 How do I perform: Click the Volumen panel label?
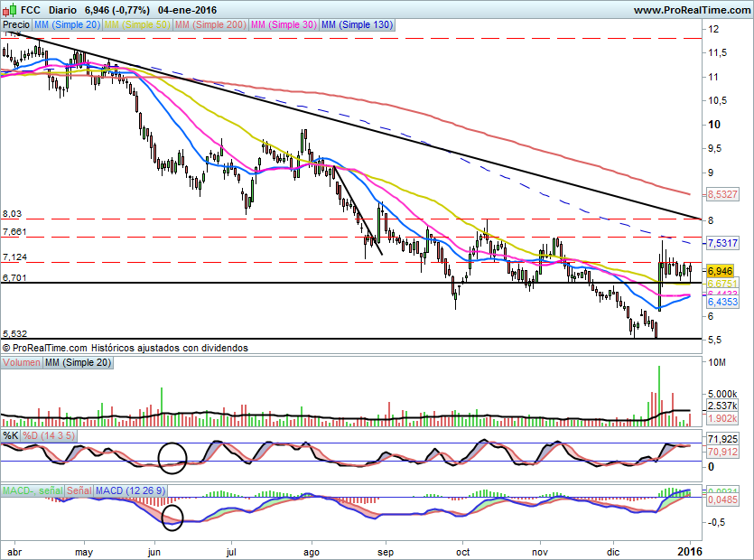[x=22, y=362]
